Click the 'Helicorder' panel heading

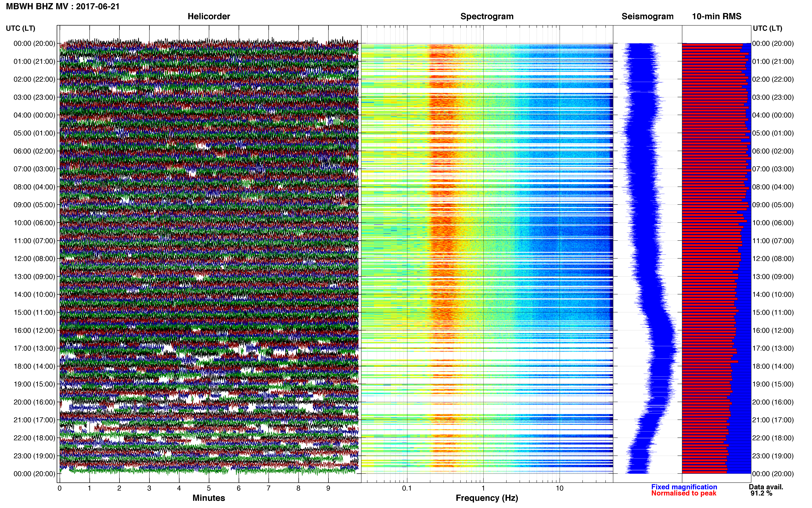(209, 16)
